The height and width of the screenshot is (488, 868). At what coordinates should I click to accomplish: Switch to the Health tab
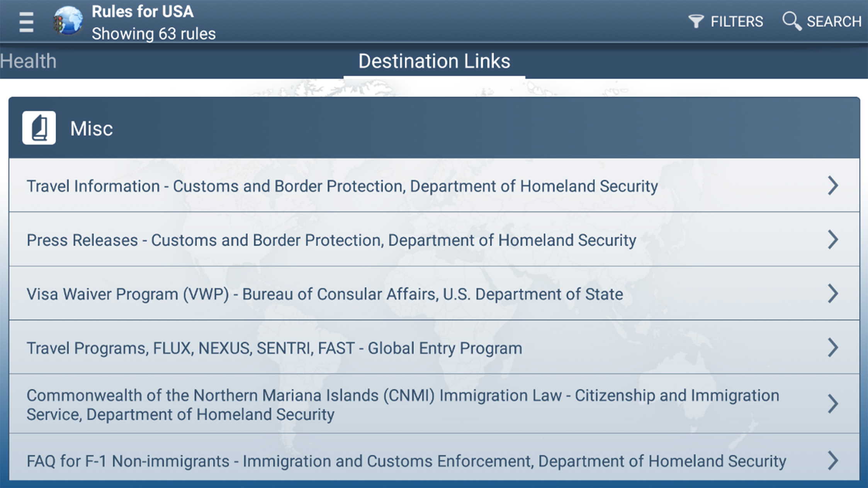tap(28, 61)
